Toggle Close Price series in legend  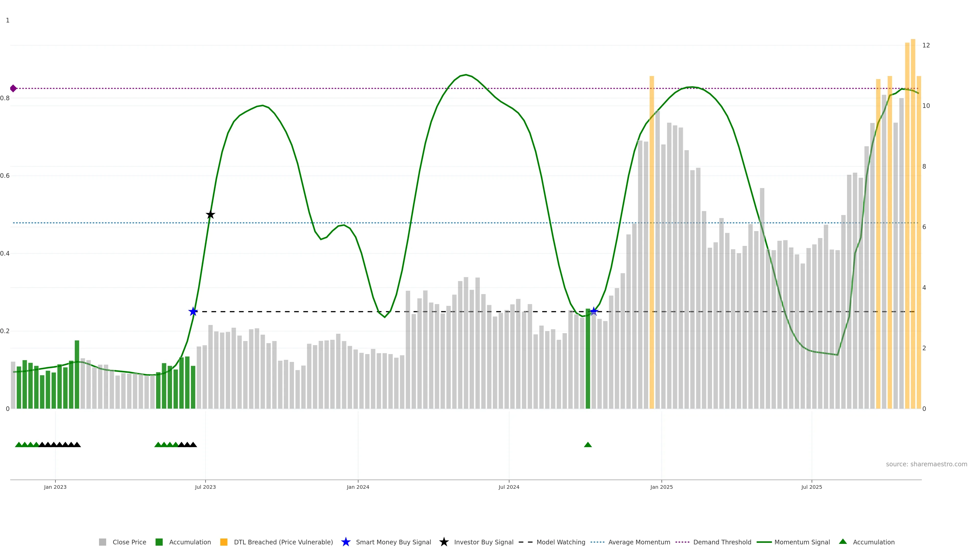coord(129,542)
